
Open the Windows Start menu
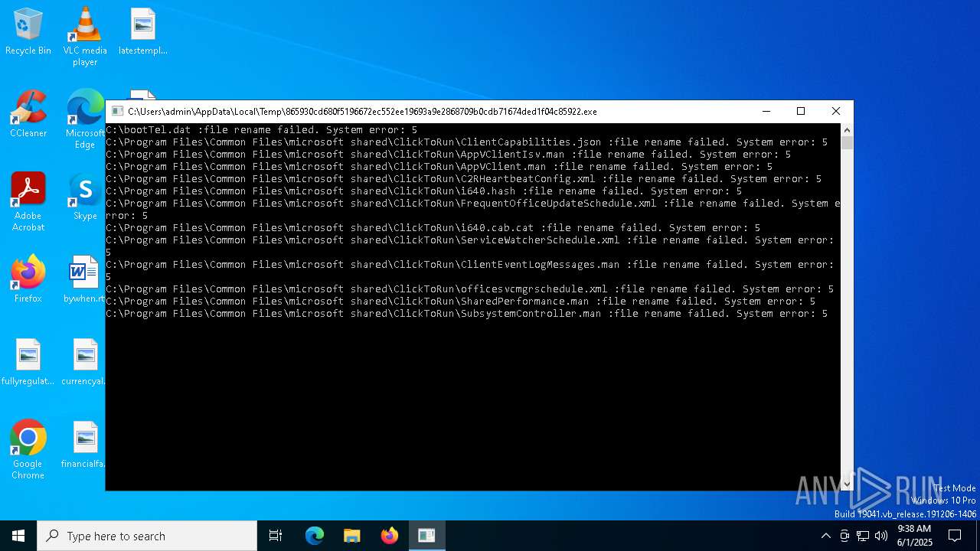click(18, 536)
